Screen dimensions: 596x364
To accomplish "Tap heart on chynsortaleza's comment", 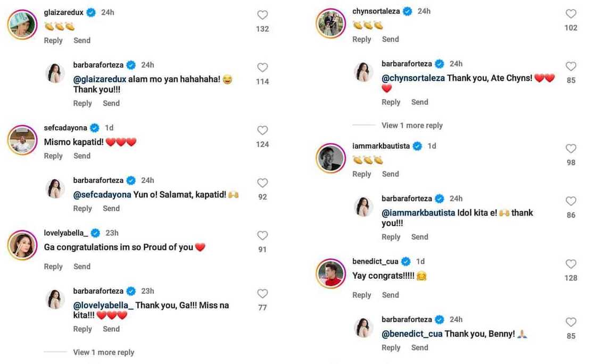I will click(x=571, y=14).
